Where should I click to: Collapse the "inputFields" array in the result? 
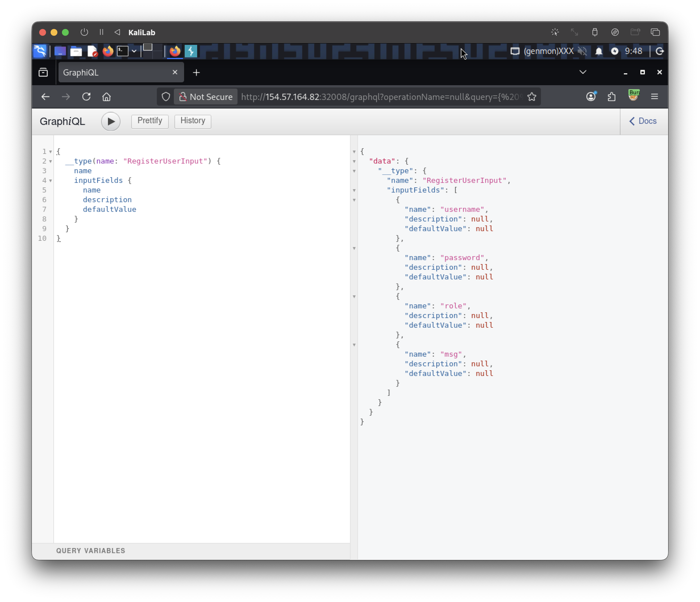click(354, 191)
